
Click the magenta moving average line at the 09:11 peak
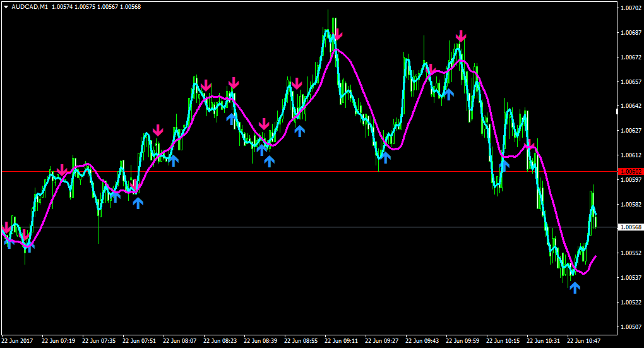[x=337, y=50]
